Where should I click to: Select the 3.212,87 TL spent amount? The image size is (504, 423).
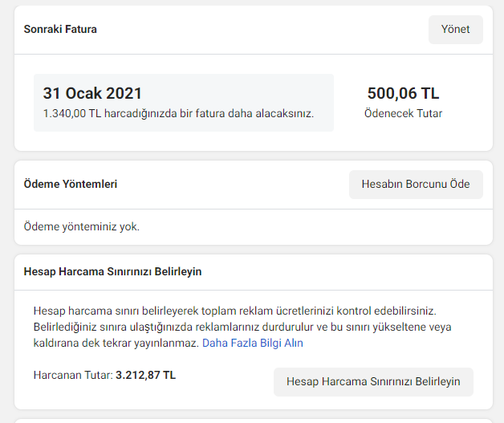(x=145, y=375)
